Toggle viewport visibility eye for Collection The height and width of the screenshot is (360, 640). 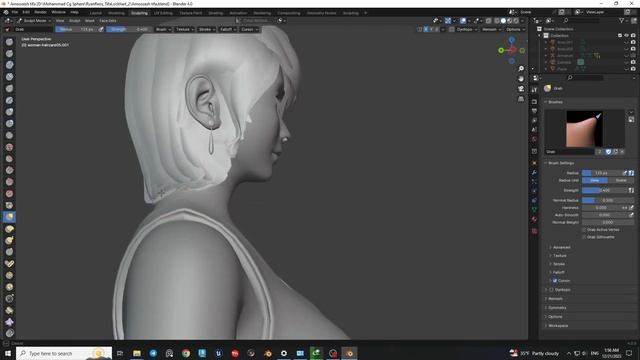pyautogui.click(x=627, y=36)
